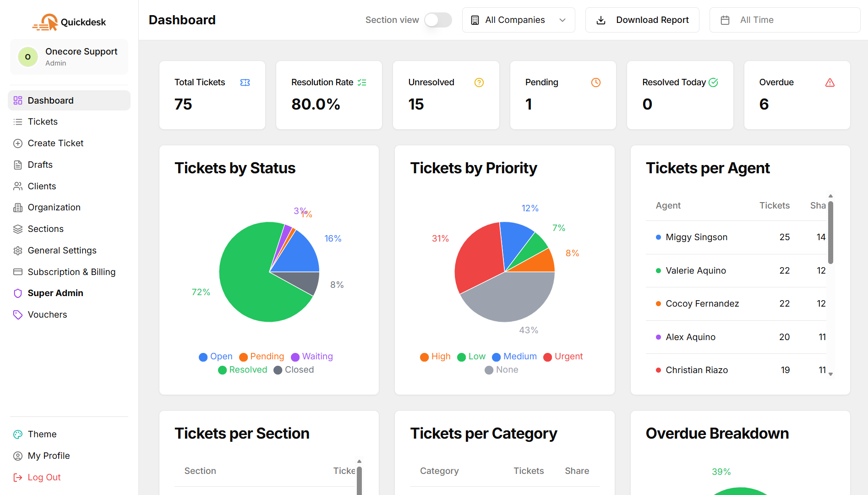The image size is (868, 495).
Task: Toggle None legend in priority chart
Action: (502, 370)
